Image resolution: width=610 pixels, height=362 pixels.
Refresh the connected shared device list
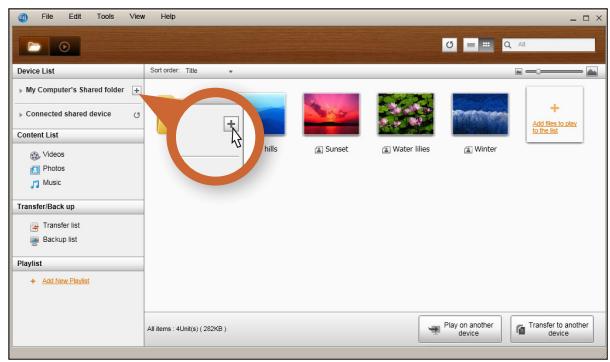tap(137, 115)
